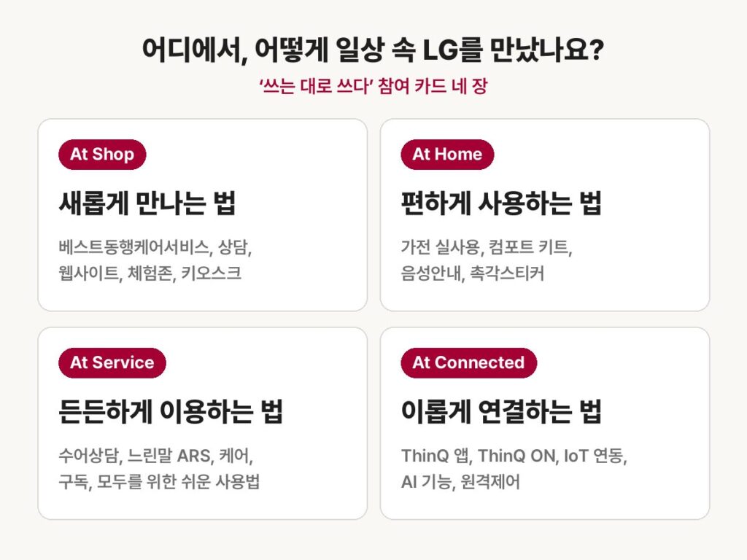Click the text 음성안내, 촉각스티커
Image resolution: width=747 pixels, height=560 pixels.
(472, 273)
